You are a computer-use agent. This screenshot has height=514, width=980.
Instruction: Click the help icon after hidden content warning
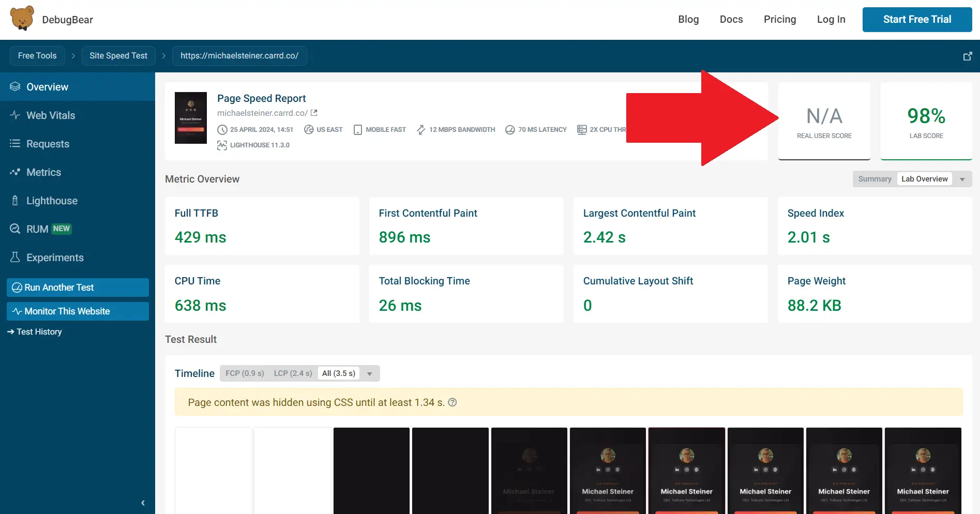pos(452,402)
